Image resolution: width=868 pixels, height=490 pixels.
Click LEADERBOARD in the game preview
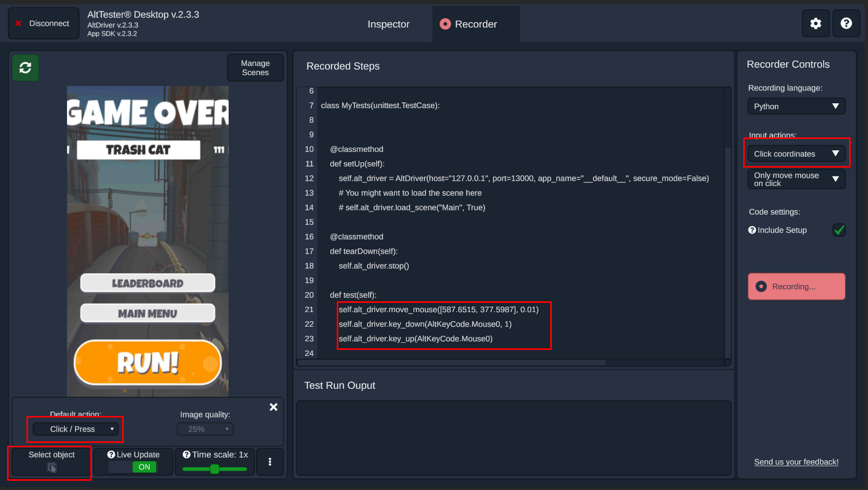[148, 283]
